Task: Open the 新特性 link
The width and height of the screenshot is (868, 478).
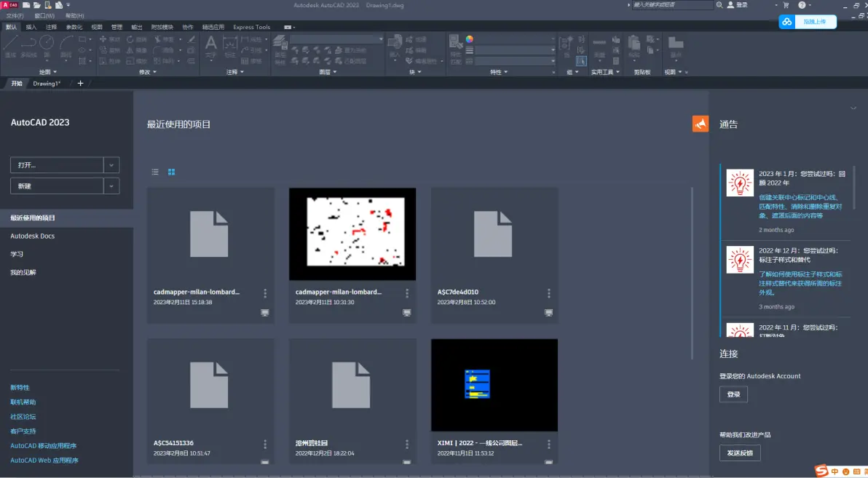Action: [20, 388]
